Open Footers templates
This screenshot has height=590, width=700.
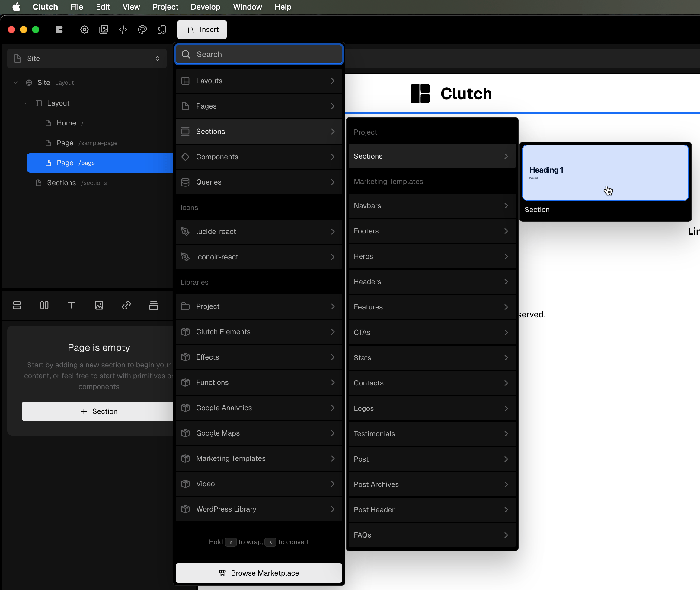click(432, 231)
